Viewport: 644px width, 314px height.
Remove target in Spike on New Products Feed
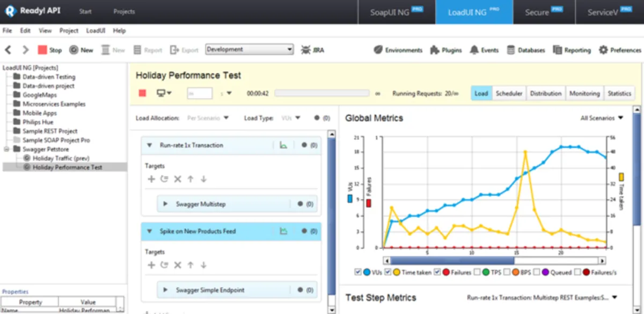[x=178, y=265]
